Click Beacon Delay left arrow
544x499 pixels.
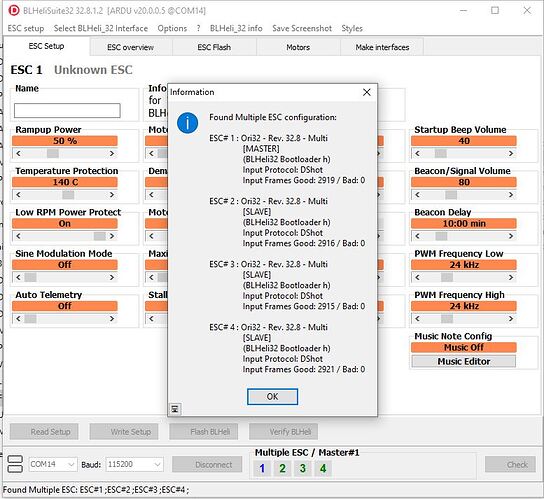tap(417, 236)
